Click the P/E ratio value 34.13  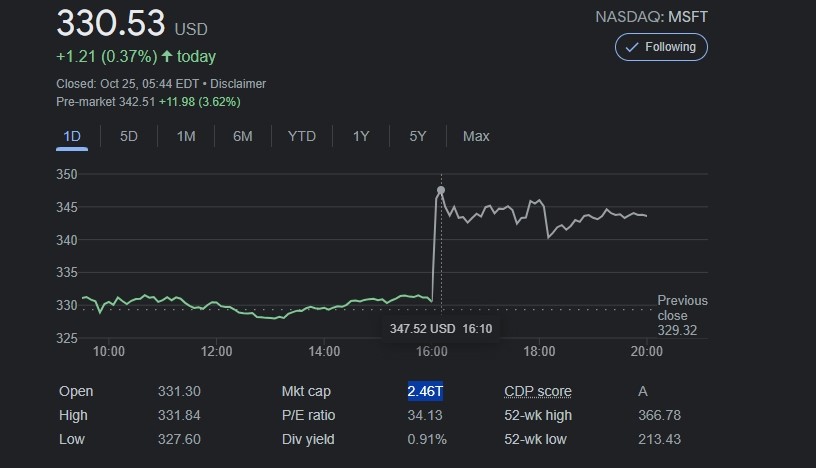425,415
